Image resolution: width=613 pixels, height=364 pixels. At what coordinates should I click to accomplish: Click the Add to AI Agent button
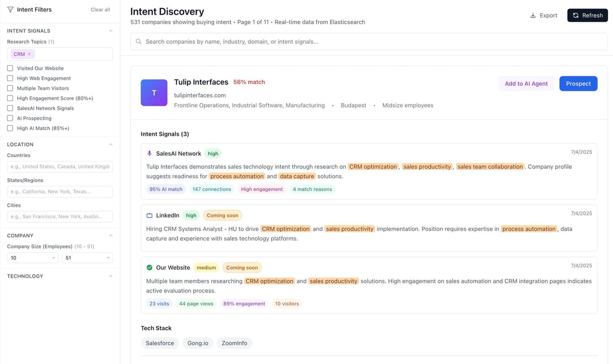pyautogui.click(x=526, y=83)
